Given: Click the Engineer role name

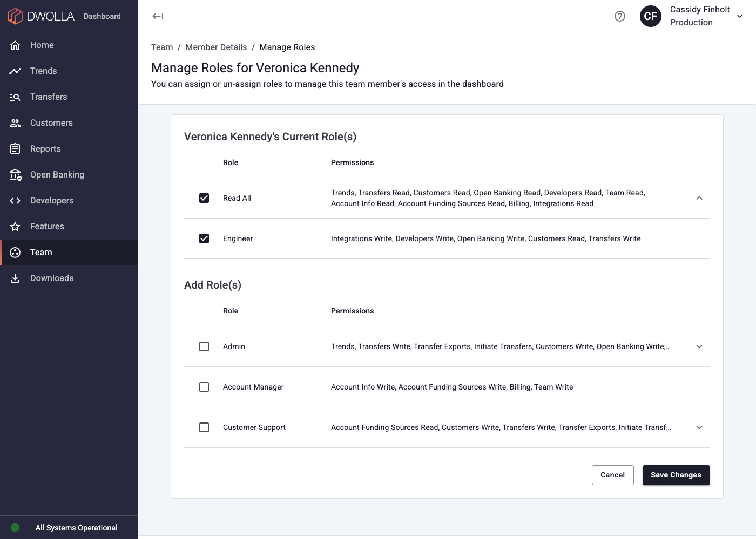Looking at the screenshot, I should 238,238.
